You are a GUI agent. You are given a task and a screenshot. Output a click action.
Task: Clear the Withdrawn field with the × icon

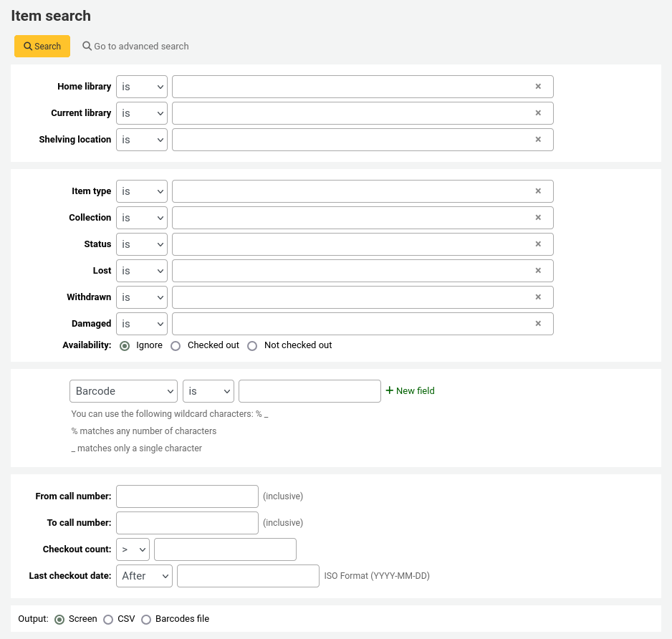point(538,297)
